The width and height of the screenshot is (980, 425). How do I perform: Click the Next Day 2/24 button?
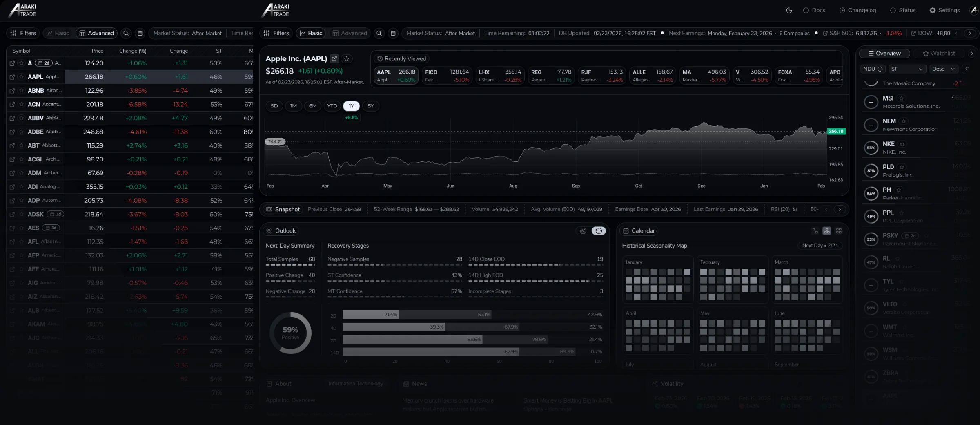tap(820, 246)
